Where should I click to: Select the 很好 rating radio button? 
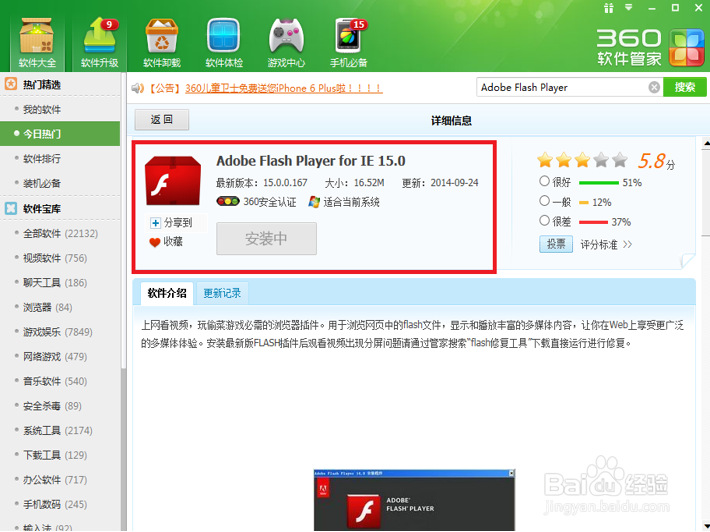544,181
